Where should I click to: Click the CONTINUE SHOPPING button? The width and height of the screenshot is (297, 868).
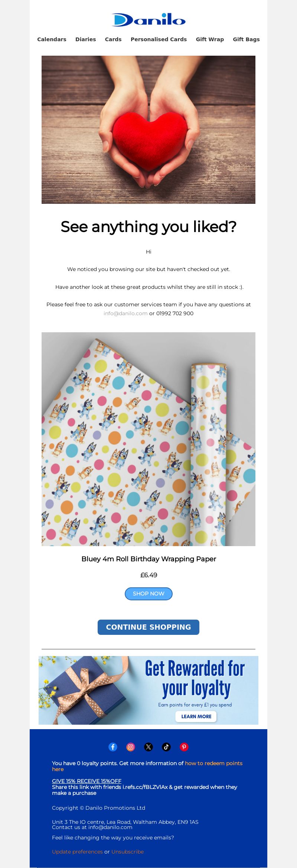[x=148, y=627]
